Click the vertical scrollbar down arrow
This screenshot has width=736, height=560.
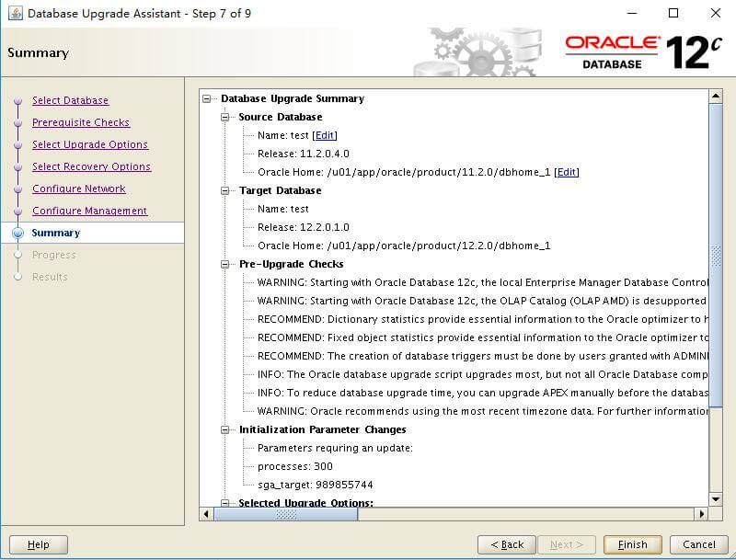[x=716, y=499]
